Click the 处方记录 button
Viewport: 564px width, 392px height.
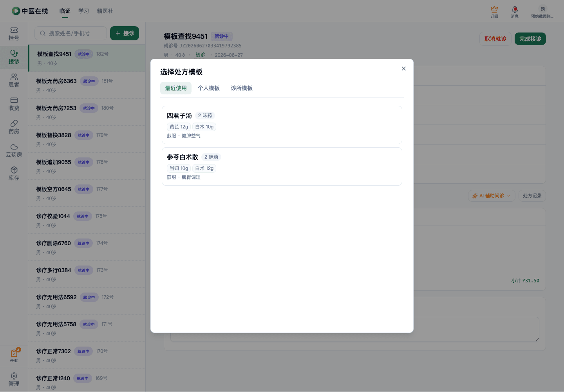pos(532,196)
